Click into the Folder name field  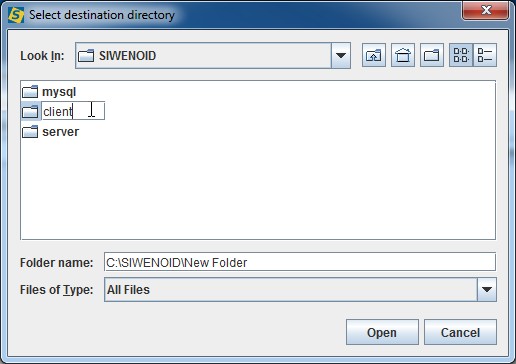point(300,262)
